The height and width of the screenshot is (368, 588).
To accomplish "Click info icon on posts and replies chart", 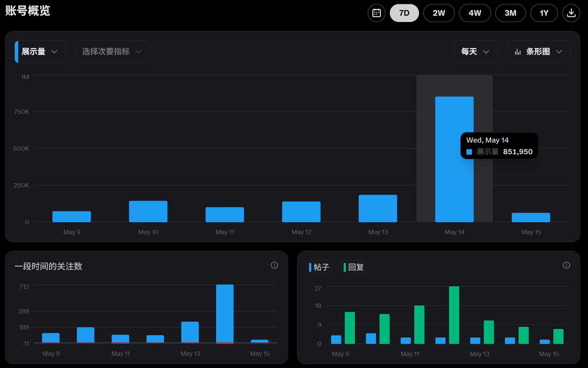I will pyautogui.click(x=566, y=265).
